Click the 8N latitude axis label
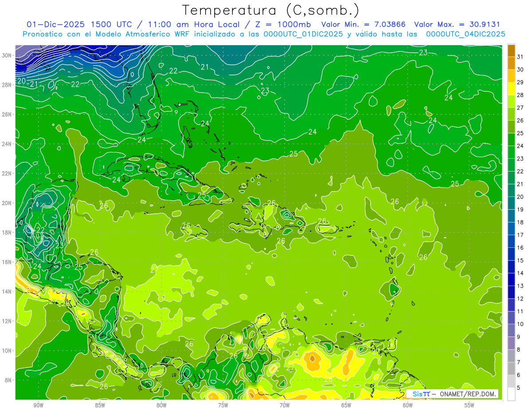The height and width of the screenshot is (411, 532). tap(8, 380)
